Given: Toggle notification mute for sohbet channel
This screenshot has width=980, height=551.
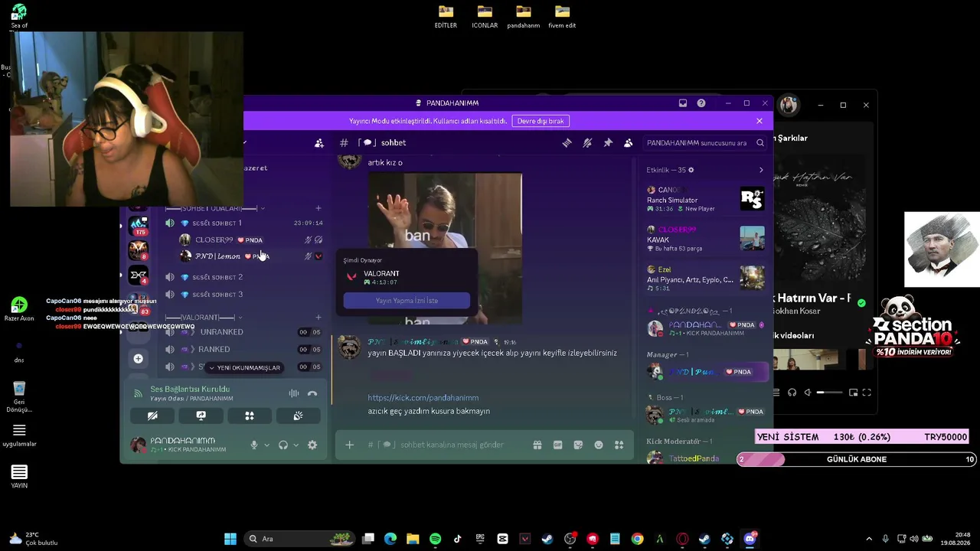Looking at the screenshot, I should [587, 143].
